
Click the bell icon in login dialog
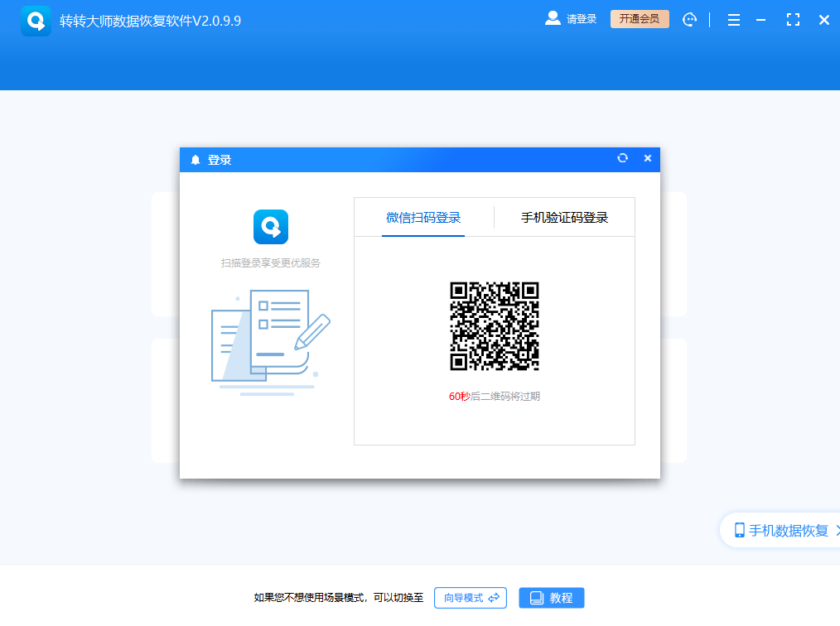pos(196,160)
